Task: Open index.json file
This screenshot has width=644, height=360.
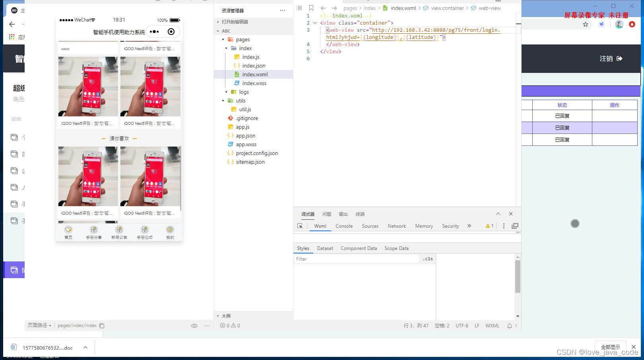Action: [x=254, y=66]
